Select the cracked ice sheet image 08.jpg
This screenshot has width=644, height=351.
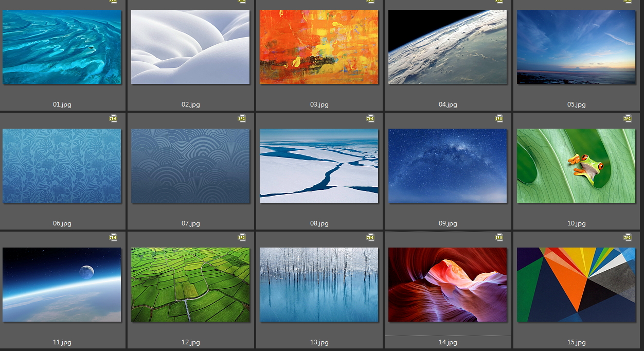pos(319,166)
